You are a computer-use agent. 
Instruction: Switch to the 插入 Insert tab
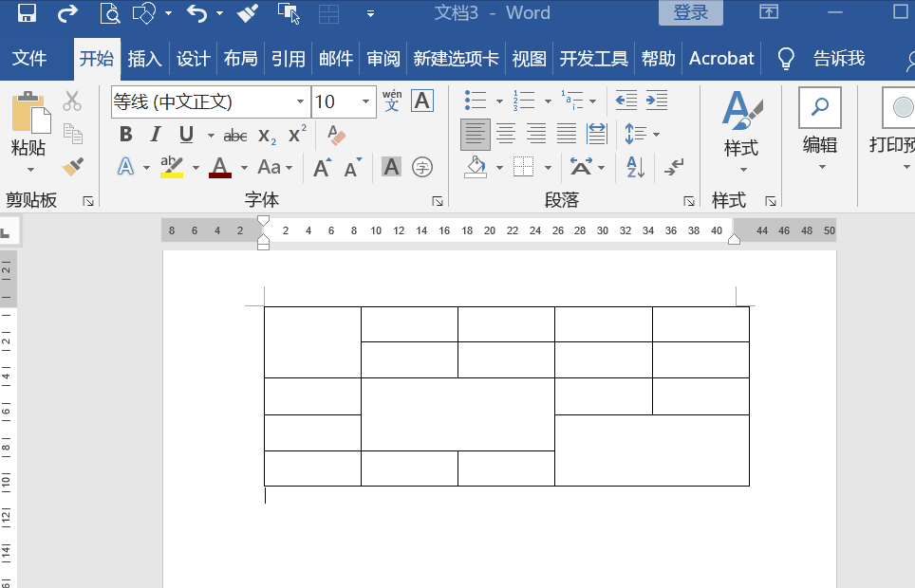144,59
